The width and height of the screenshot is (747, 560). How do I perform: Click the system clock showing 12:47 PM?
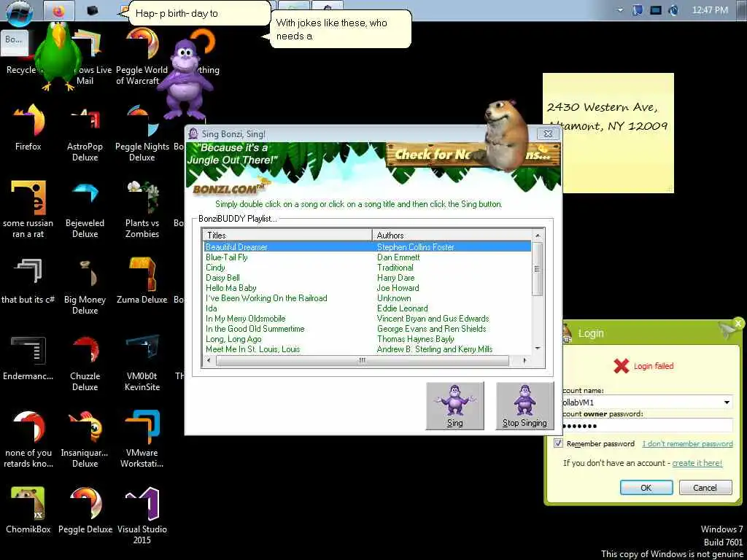click(x=710, y=10)
